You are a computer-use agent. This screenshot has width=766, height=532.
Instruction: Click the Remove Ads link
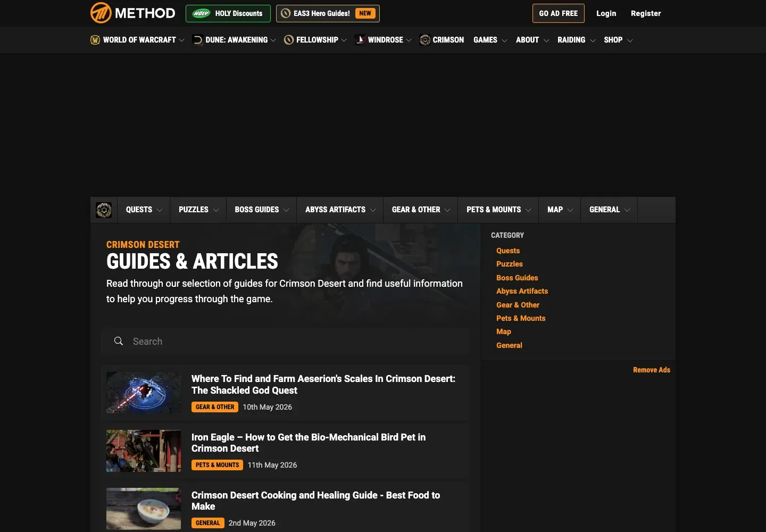(x=652, y=370)
